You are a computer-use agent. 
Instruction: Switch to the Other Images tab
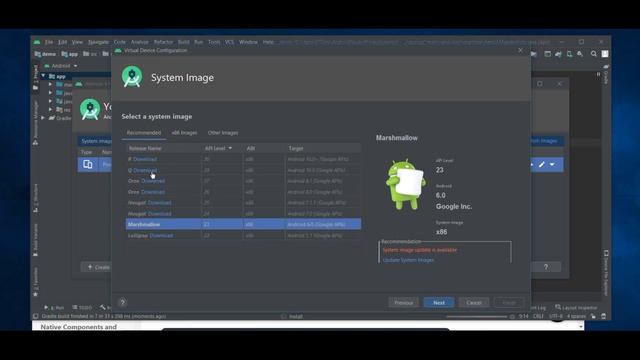tap(223, 133)
